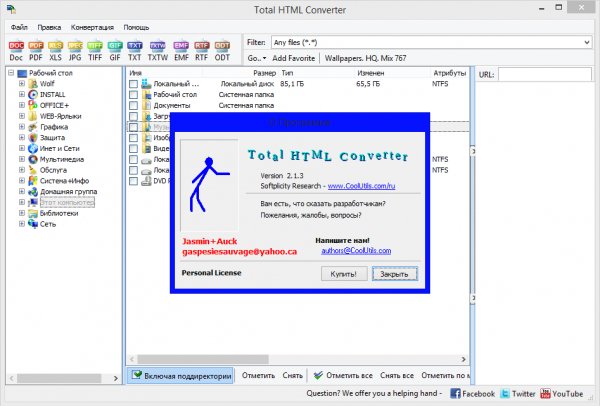Expand the Wolf tree node
This screenshot has height=406, width=600.
22,83
